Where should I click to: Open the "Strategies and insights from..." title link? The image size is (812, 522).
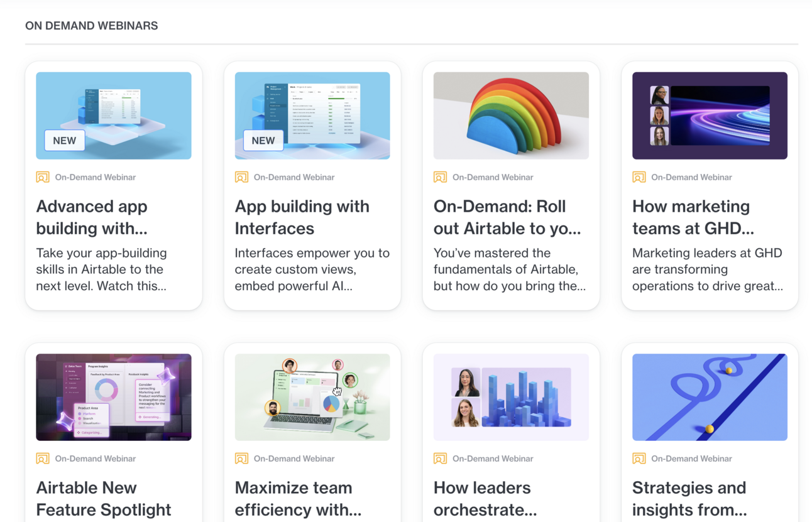[689, 499]
